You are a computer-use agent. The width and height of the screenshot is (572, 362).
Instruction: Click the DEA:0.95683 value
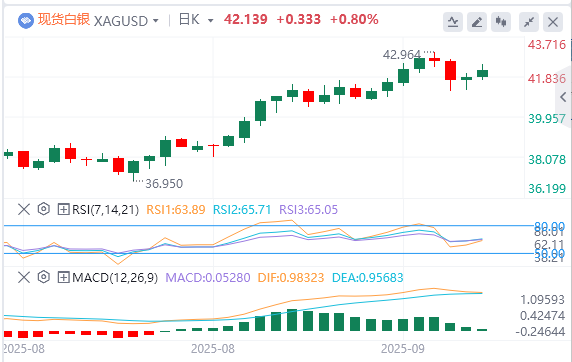pos(368,278)
